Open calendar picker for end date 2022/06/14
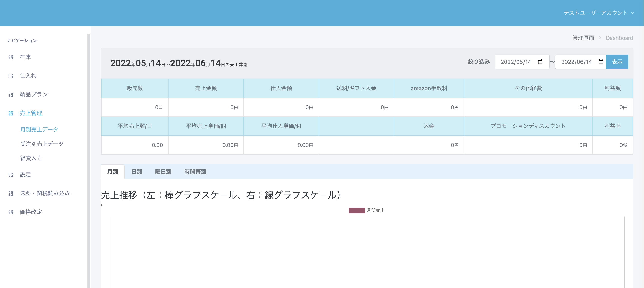The height and width of the screenshot is (288, 644). pos(601,62)
